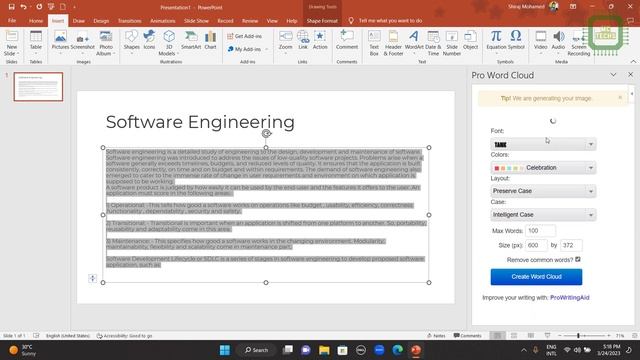The width and height of the screenshot is (640, 360).
Task: Insert 3D Models
Action: (168, 43)
